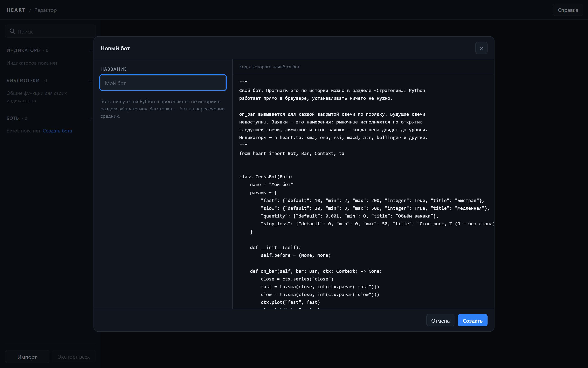This screenshot has width=588, height=368.
Task: Click the БОТЫ section header
Action: (13, 118)
